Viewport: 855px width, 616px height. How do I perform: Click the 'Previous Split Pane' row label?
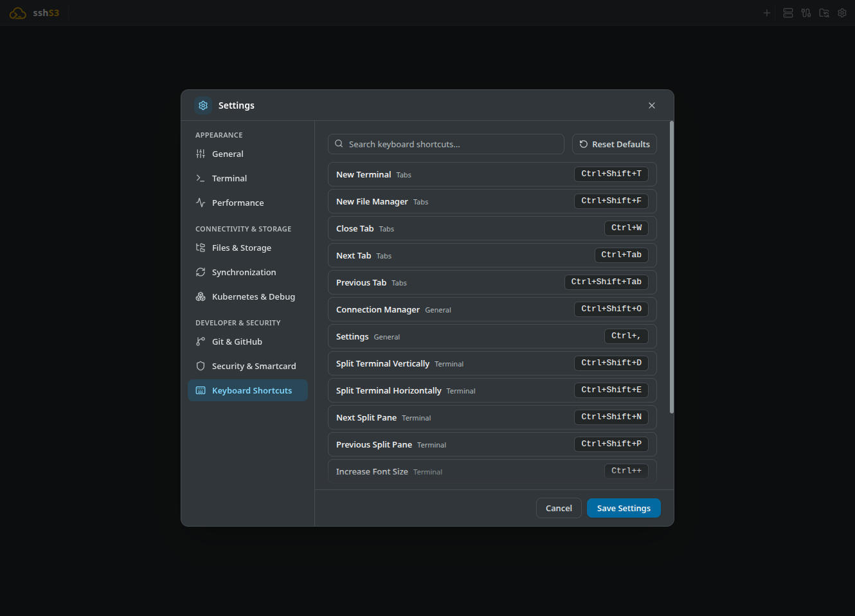(374, 445)
